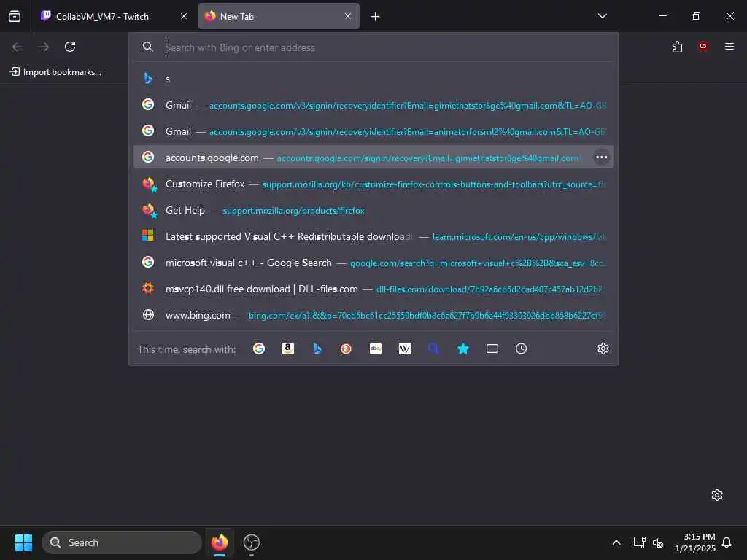Close the CollabVM_VM7 - Twitch tab
This screenshot has height=560, width=747.
[x=183, y=16]
